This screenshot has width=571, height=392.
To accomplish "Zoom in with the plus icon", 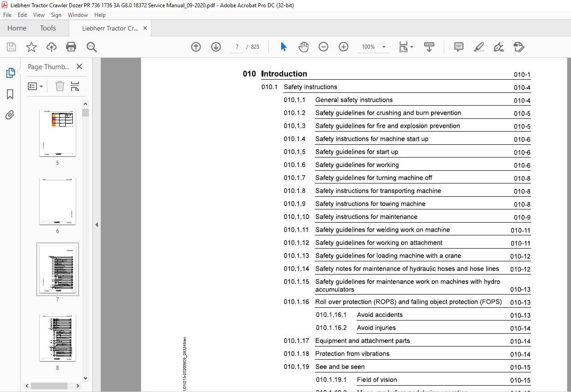I will (344, 47).
